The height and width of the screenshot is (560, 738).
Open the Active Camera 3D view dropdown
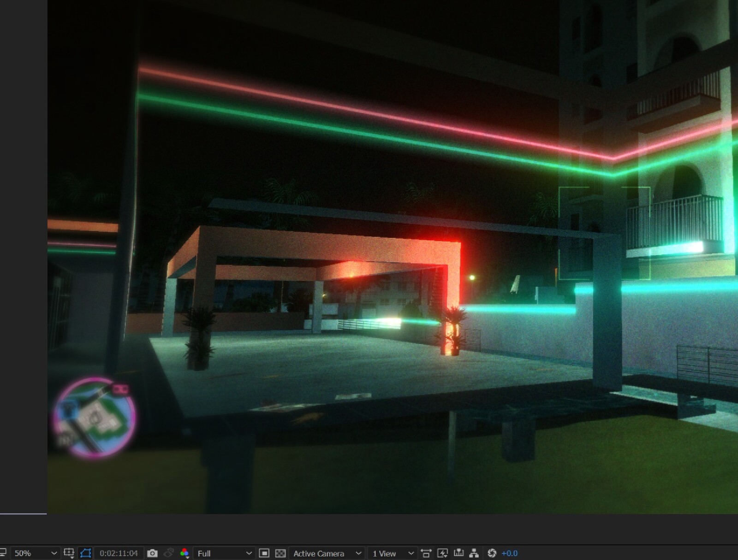coord(327,553)
